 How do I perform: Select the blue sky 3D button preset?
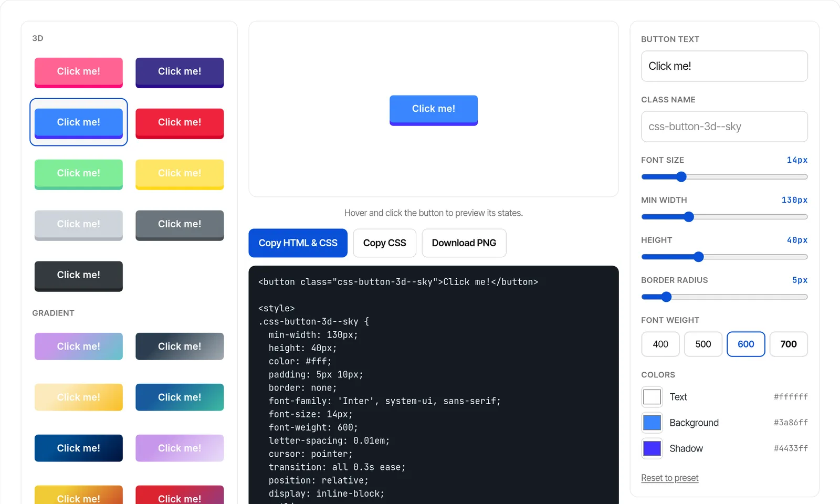(79, 123)
